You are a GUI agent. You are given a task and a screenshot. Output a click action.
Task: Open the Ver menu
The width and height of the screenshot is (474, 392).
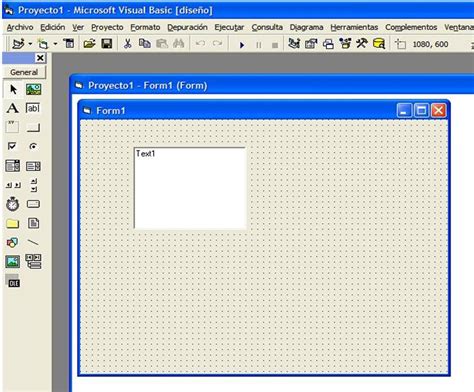click(x=78, y=27)
